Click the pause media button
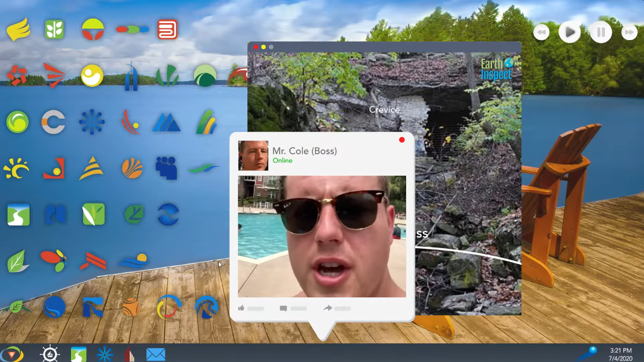The width and height of the screenshot is (644, 362). point(601,32)
